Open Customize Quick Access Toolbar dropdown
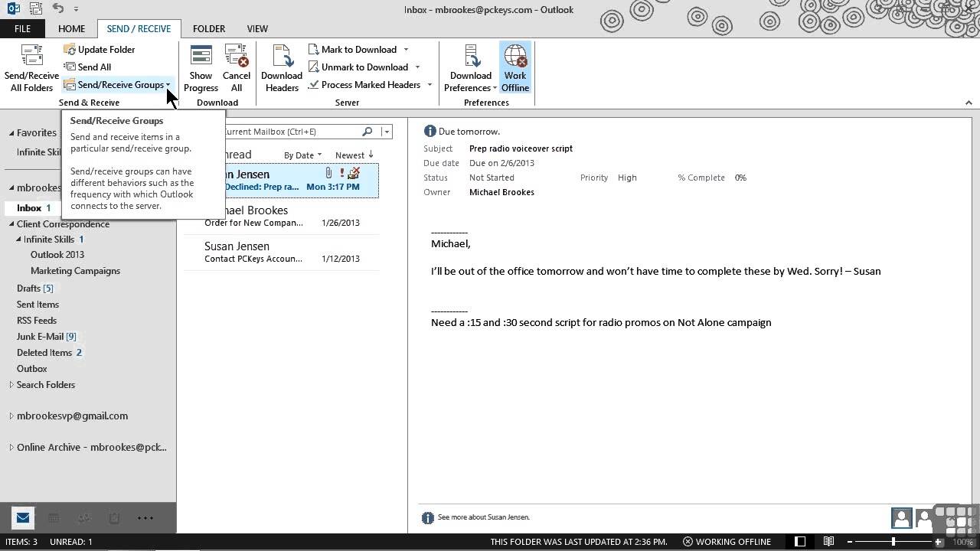The image size is (980, 551). click(76, 9)
